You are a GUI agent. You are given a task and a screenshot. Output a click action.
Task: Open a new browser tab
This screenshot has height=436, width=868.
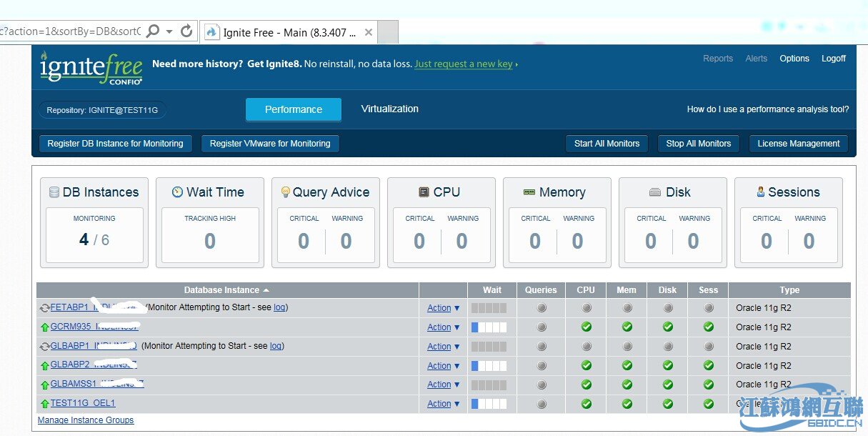pyautogui.click(x=388, y=32)
